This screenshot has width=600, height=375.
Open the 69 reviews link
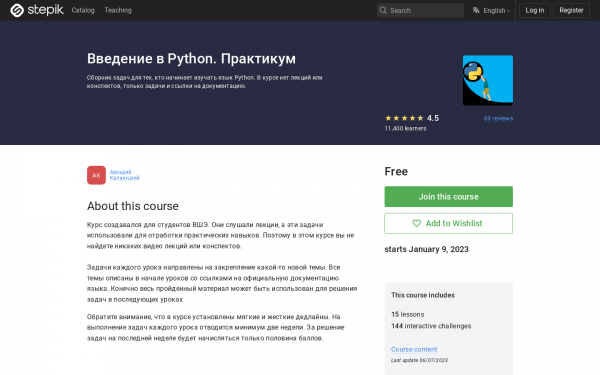click(x=498, y=119)
